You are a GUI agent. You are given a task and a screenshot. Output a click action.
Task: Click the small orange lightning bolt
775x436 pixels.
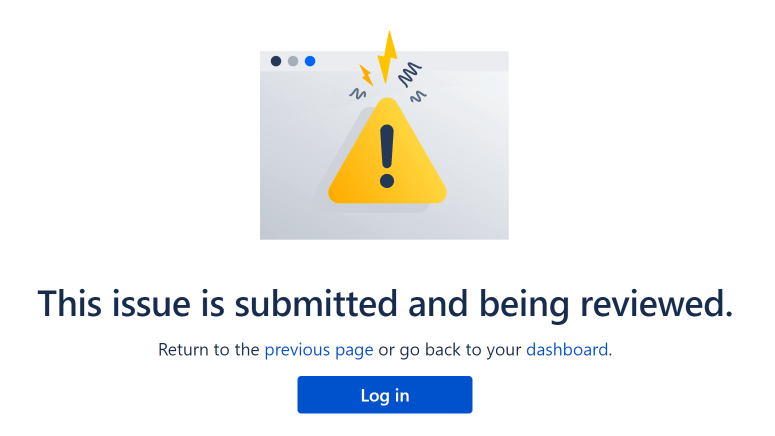tap(366, 75)
